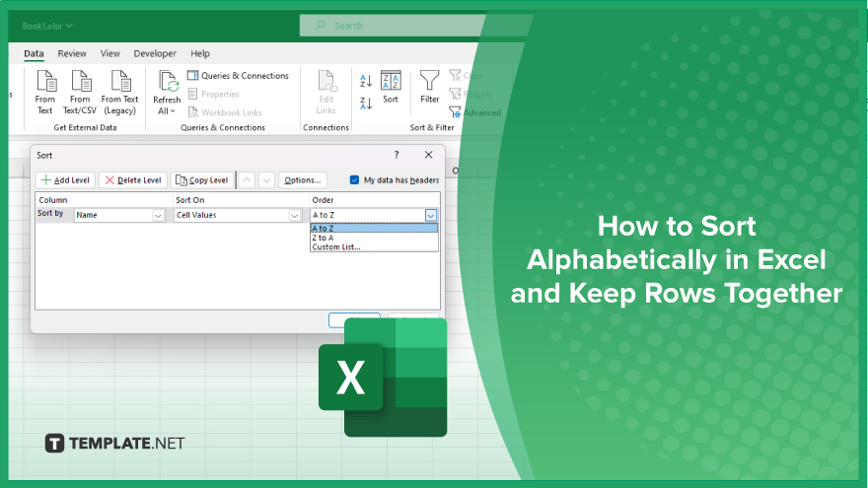
Task: Click the Properties ribbon button
Action: [x=214, y=94]
